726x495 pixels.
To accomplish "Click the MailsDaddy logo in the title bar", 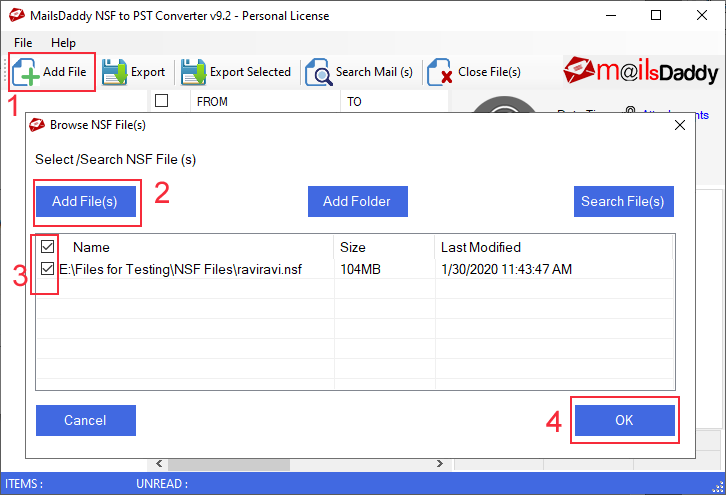I will [x=17, y=15].
